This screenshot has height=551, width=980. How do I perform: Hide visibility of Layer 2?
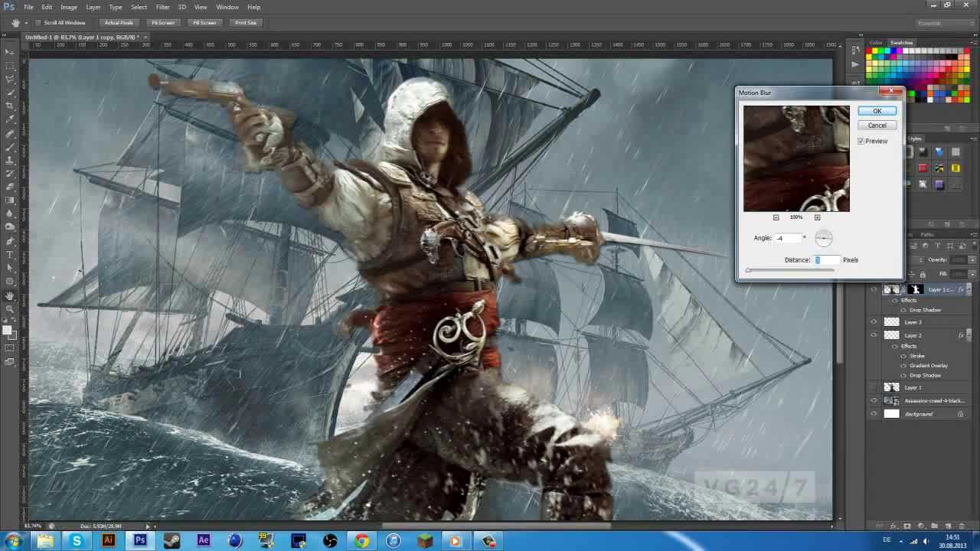pyautogui.click(x=874, y=335)
